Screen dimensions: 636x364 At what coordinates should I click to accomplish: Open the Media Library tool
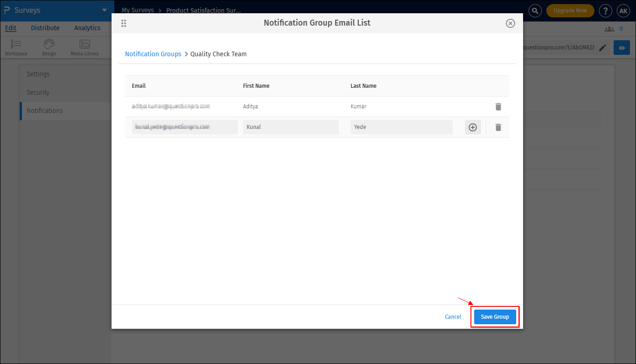[85, 48]
